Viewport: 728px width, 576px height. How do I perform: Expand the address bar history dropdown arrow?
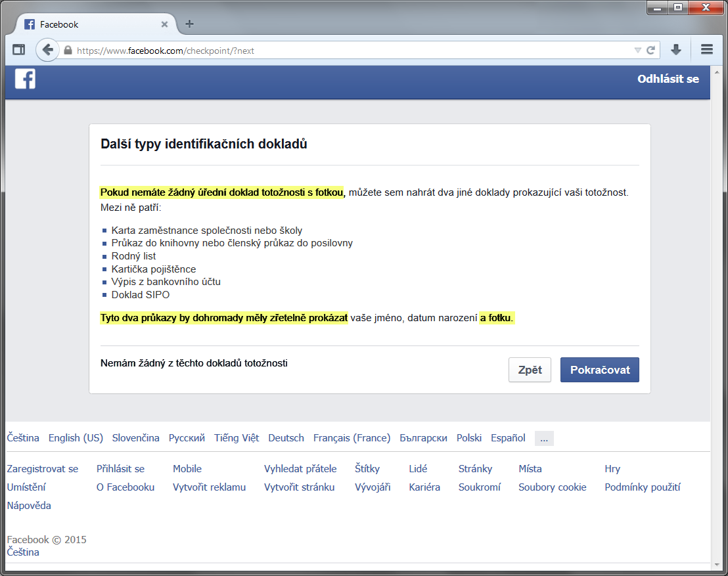(x=638, y=50)
